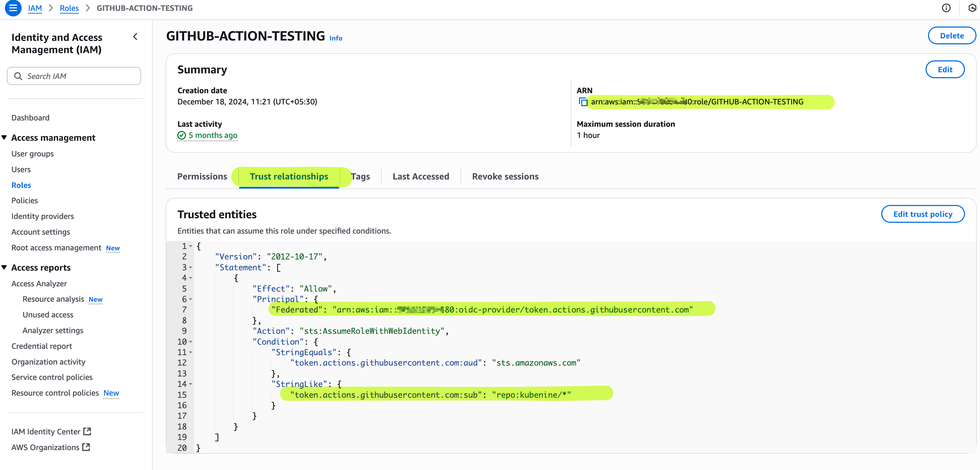Open AWS Organizations external link icon
Viewport: 980px width, 470px height.
(x=86, y=447)
